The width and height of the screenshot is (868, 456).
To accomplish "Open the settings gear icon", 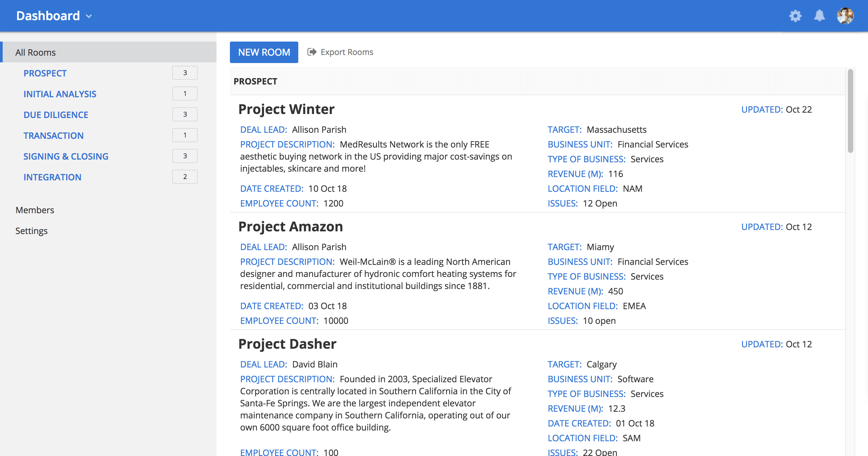I will [795, 16].
